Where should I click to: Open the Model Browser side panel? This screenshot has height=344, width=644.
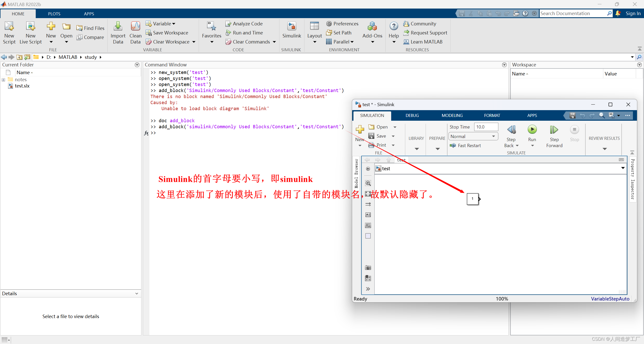click(x=356, y=174)
